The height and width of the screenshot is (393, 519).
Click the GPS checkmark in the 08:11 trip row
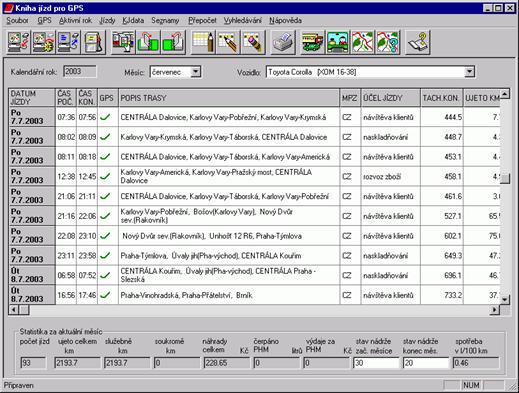pyautogui.click(x=105, y=156)
